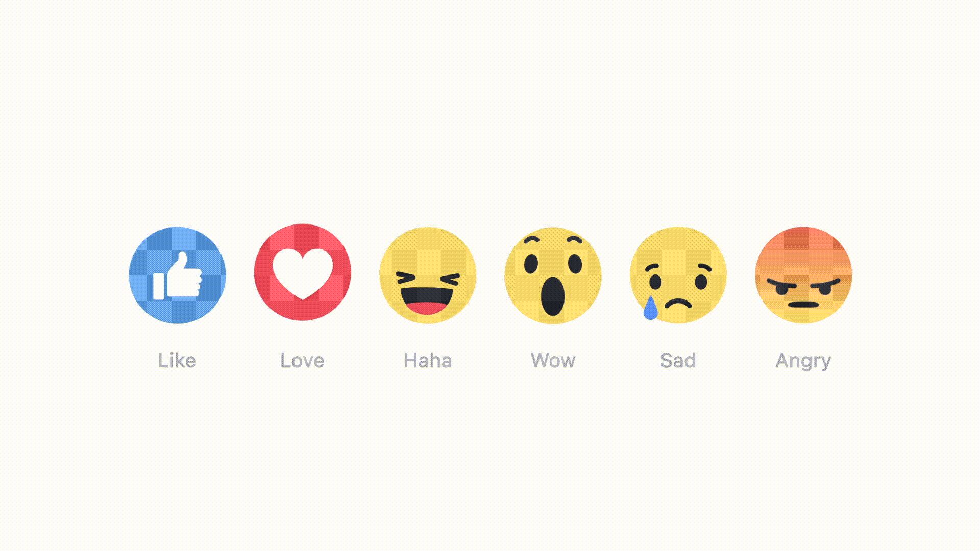Click the "Haha" text label
This screenshot has width=980, height=551.
click(x=428, y=360)
